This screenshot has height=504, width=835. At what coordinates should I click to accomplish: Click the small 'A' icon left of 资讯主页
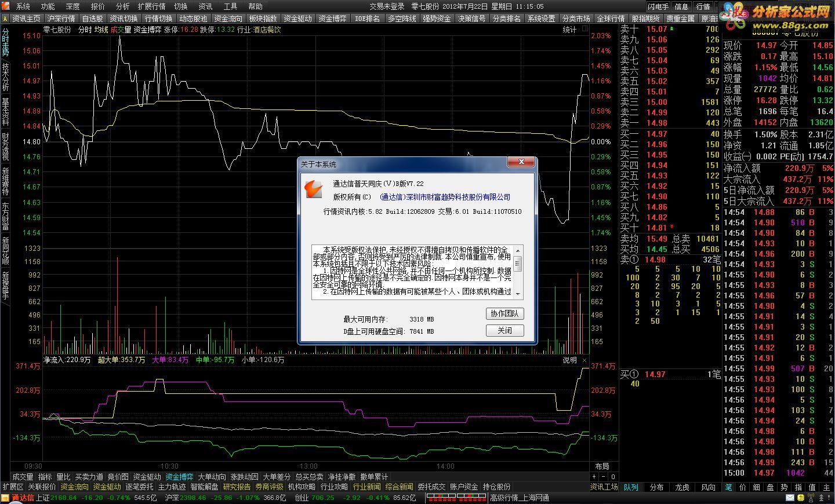click(x=5, y=19)
